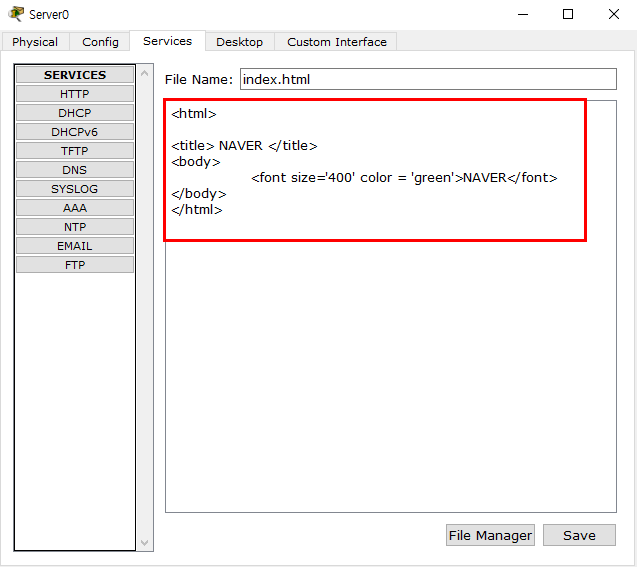The height and width of the screenshot is (567, 637).
Task: Select the NTP service
Action: tap(75, 227)
